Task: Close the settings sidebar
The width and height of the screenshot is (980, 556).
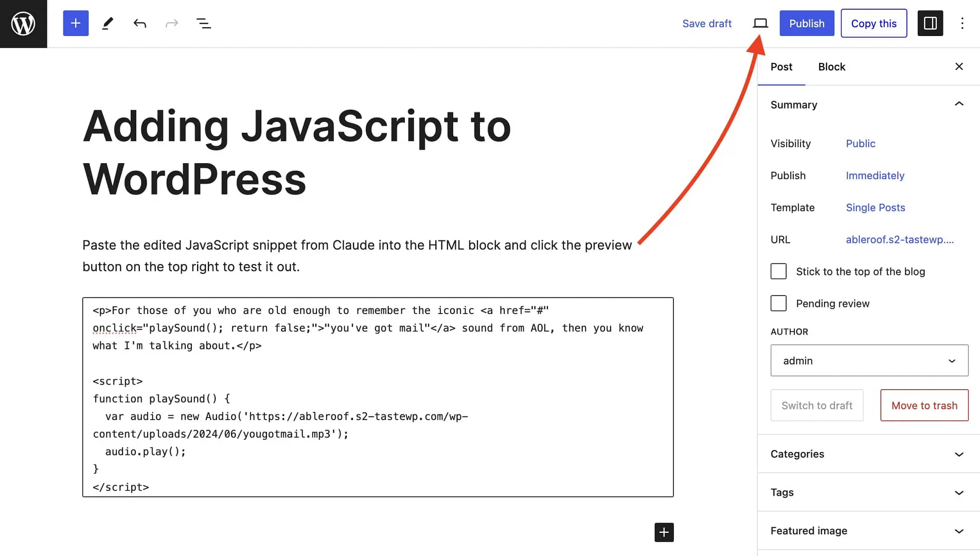Action: pos(959,66)
